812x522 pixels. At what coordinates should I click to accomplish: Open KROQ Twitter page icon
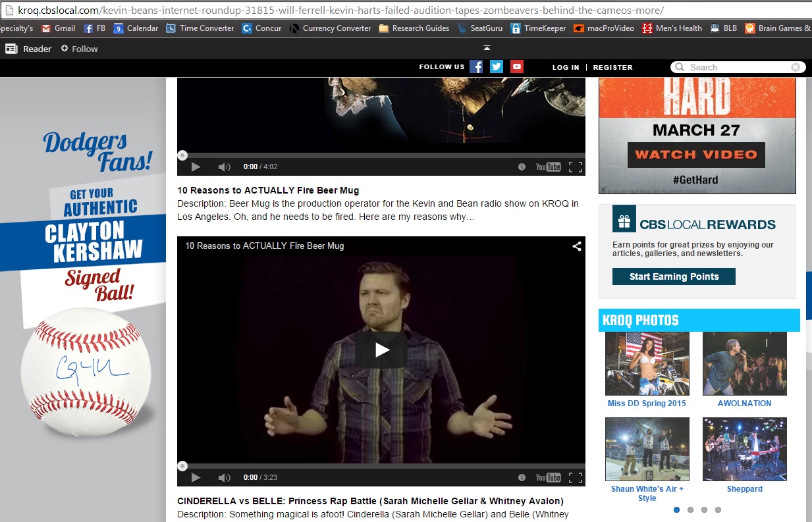click(x=497, y=66)
